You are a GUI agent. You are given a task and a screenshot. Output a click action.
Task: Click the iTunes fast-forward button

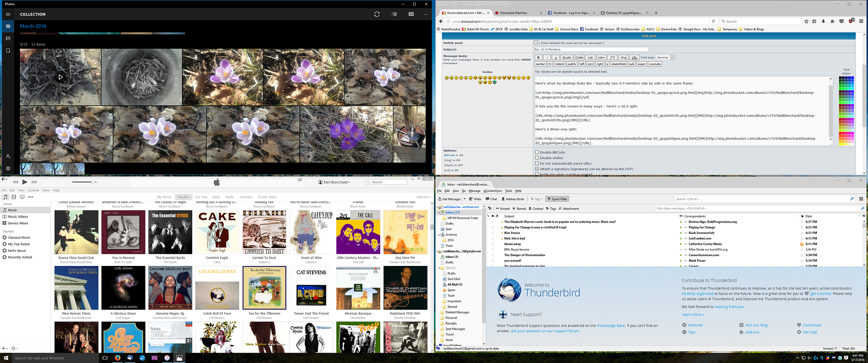click(x=34, y=182)
